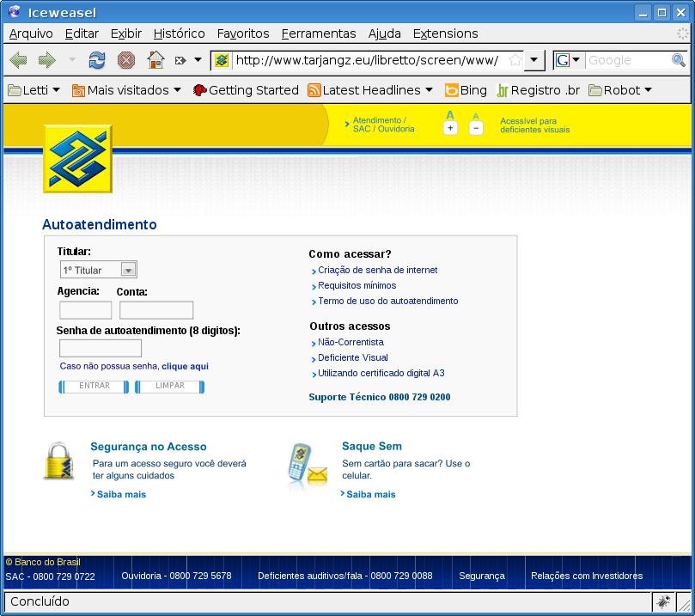Screen dimensions: 695x616
Task: Open the history dropdown beside the Forward arrow
Action: (73, 59)
